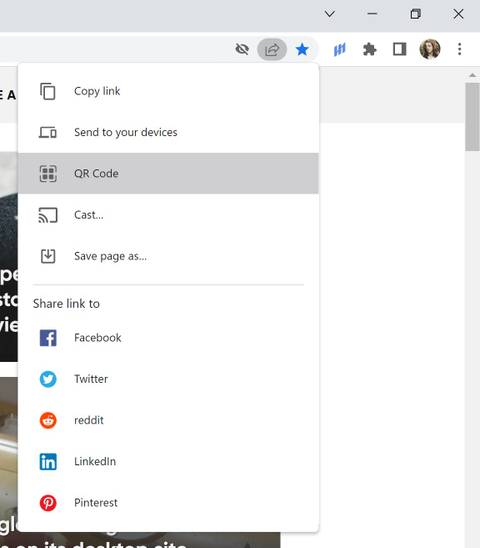
Task: Minimize the Chrome window
Action: tap(372, 14)
